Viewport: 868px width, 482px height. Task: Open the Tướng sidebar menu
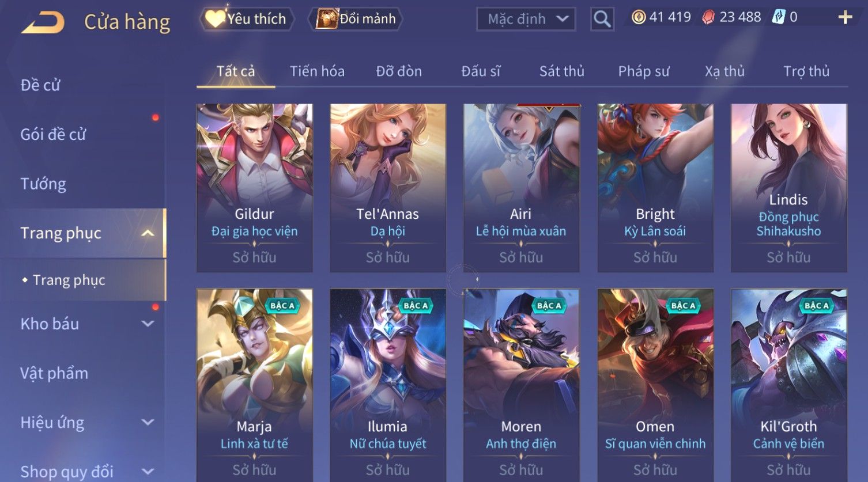pyautogui.click(x=43, y=184)
